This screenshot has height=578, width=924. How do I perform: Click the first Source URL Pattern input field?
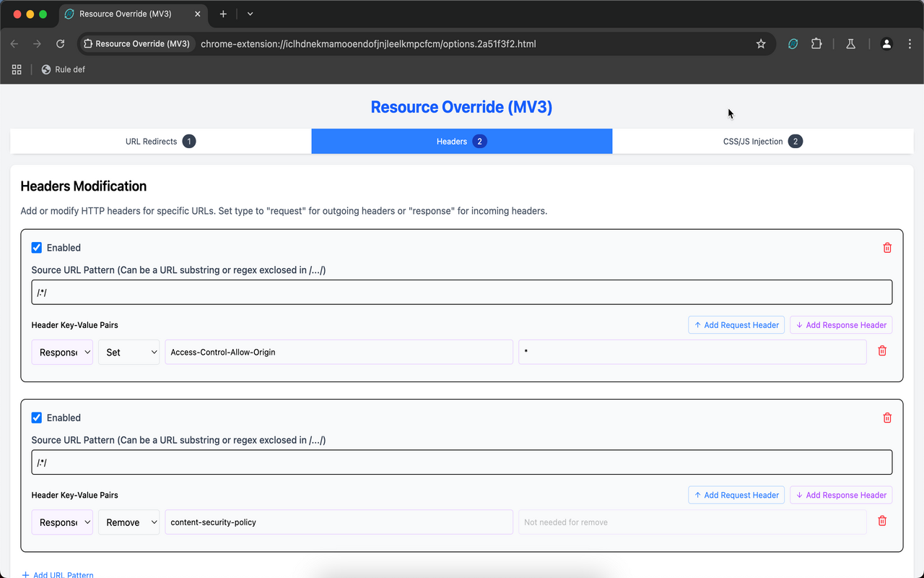point(462,292)
